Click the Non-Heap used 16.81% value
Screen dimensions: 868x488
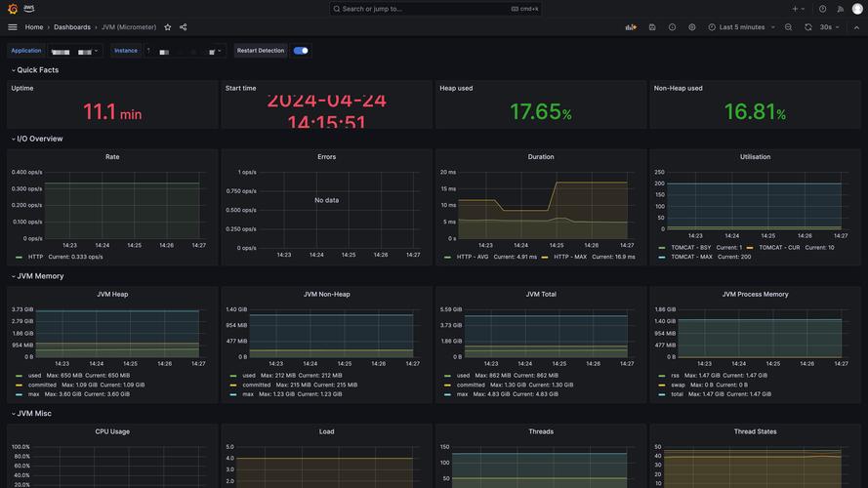(755, 112)
